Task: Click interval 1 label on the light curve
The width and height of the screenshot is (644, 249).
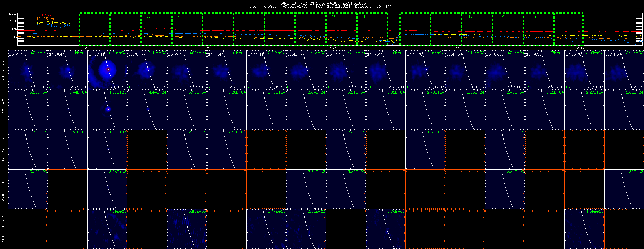Action: (87, 16)
